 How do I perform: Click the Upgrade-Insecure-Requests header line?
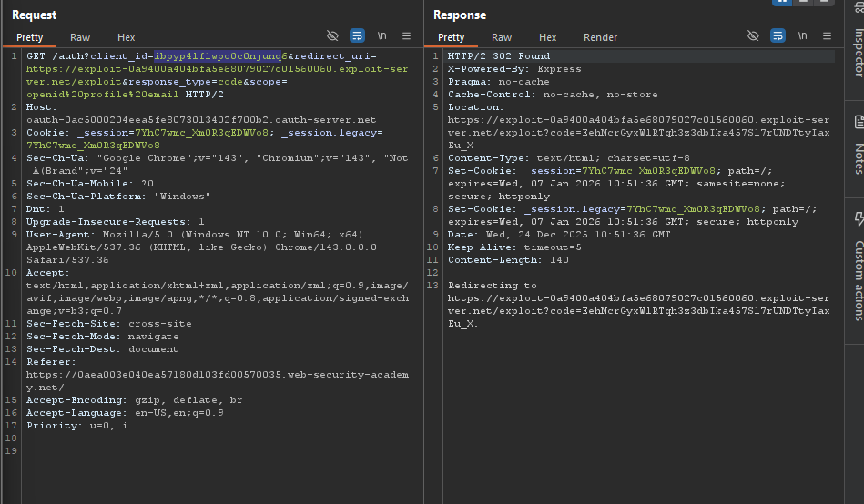coord(115,221)
